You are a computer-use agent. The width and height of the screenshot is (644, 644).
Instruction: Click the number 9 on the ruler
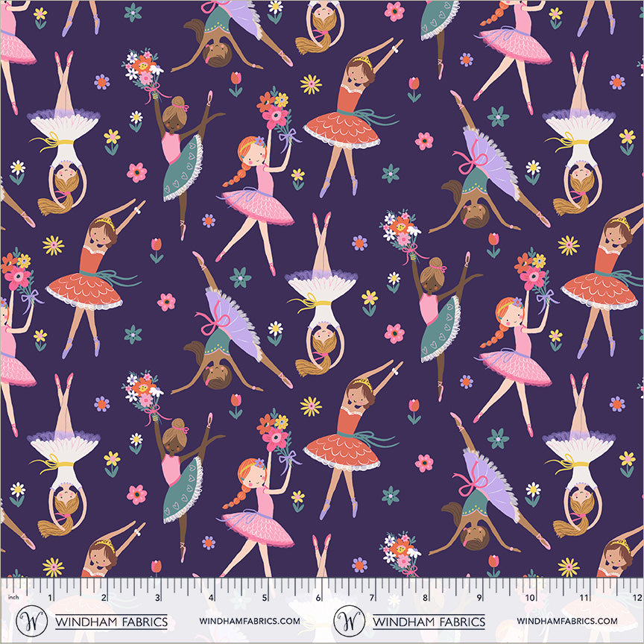pos(478,599)
